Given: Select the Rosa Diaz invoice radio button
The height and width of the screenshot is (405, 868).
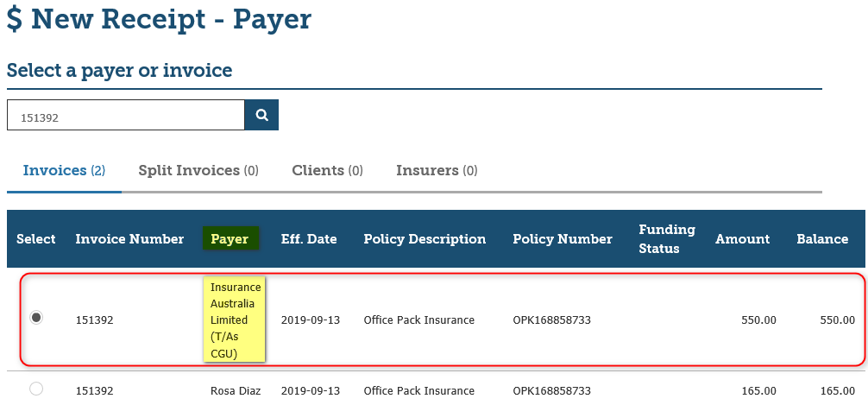Looking at the screenshot, I should (35, 389).
